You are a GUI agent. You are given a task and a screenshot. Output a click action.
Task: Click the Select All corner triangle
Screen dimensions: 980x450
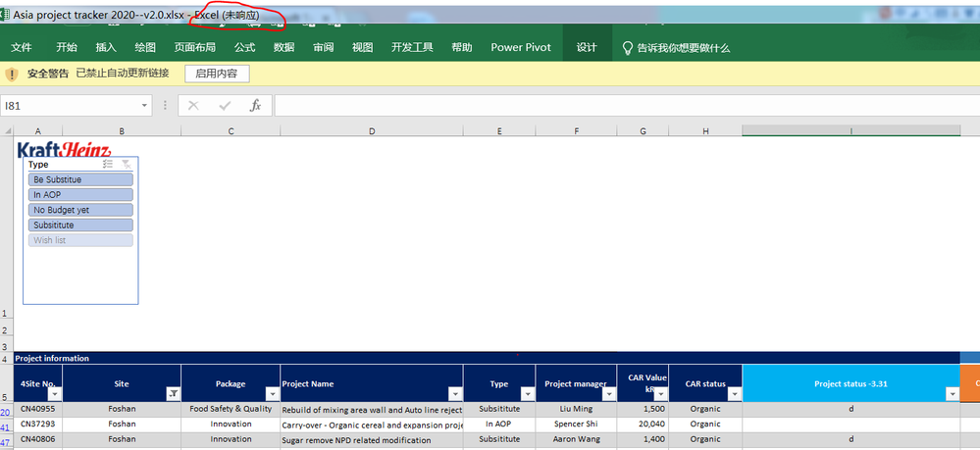tap(7, 130)
